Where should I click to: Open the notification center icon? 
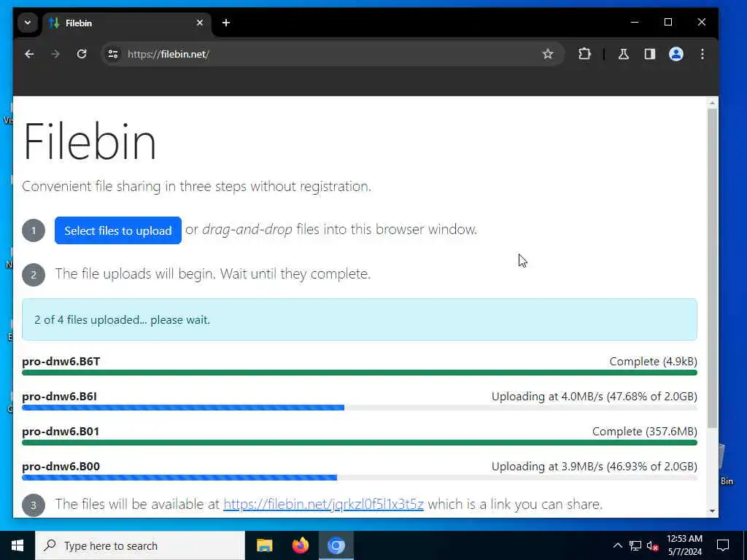[723, 545]
